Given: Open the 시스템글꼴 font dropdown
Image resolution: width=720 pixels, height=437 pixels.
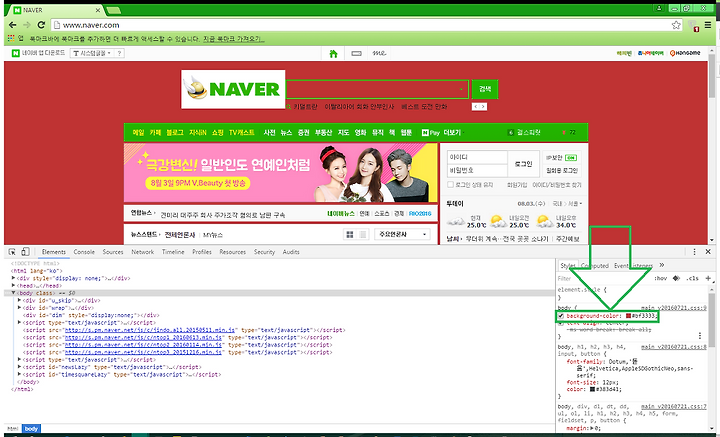Looking at the screenshot, I should click(x=93, y=53).
